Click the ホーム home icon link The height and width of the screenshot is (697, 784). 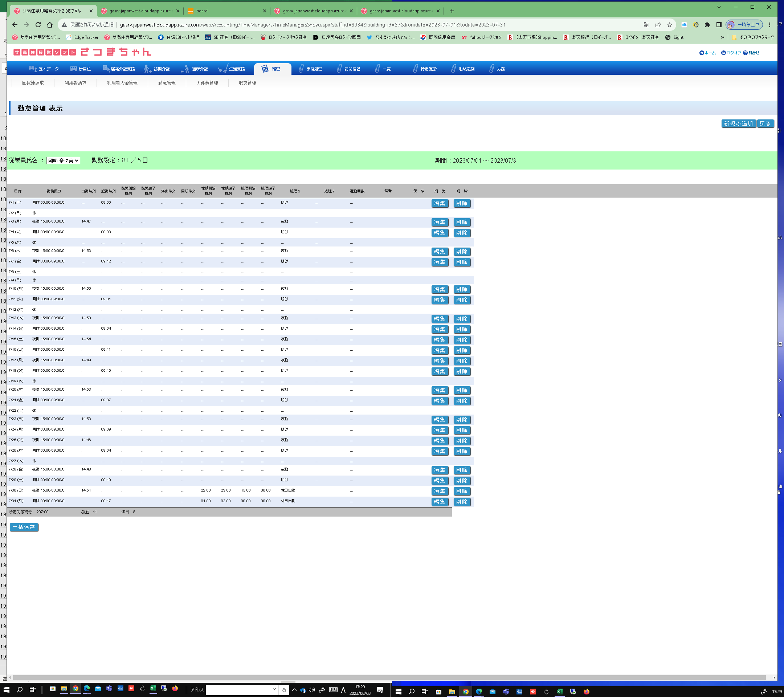pyautogui.click(x=702, y=53)
